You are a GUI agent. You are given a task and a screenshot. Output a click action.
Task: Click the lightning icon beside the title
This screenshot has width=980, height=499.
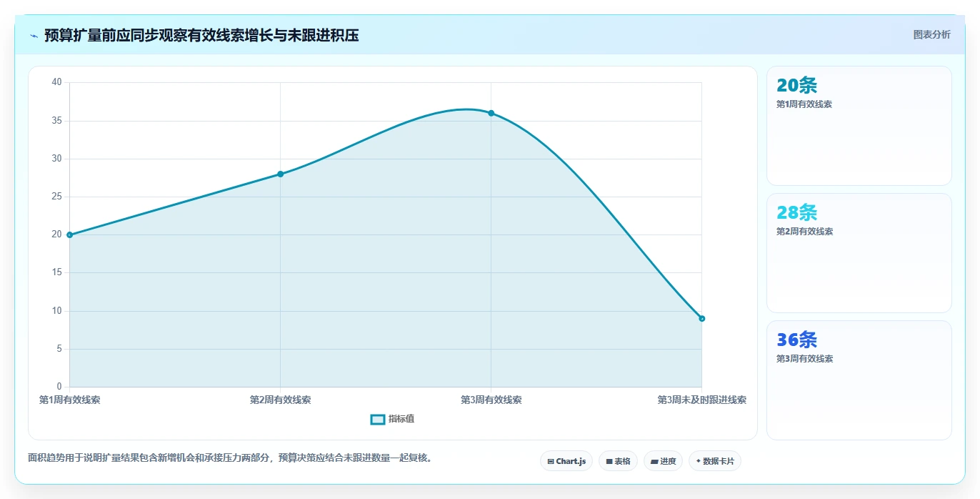(34, 36)
